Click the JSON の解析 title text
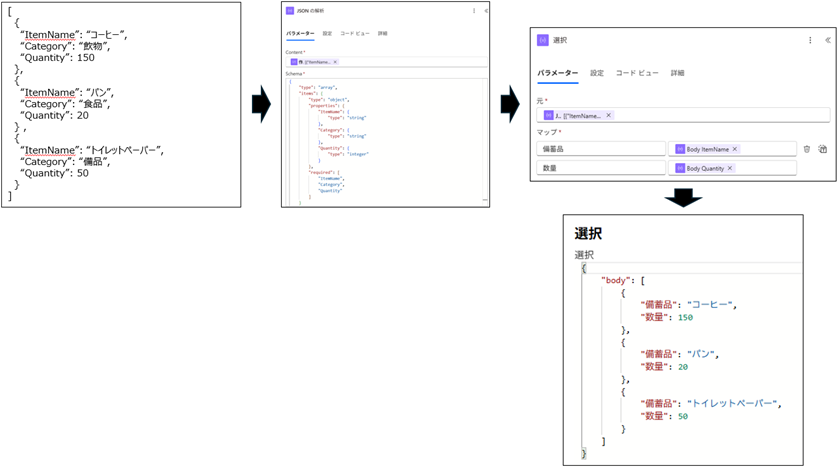The width and height of the screenshot is (839, 467). [310, 11]
